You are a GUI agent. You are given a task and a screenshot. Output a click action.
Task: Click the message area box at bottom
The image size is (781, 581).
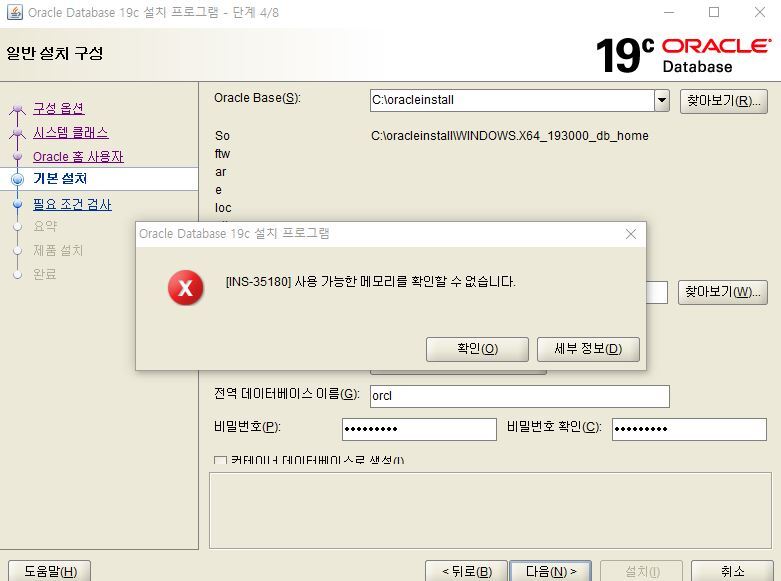tap(490, 511)
